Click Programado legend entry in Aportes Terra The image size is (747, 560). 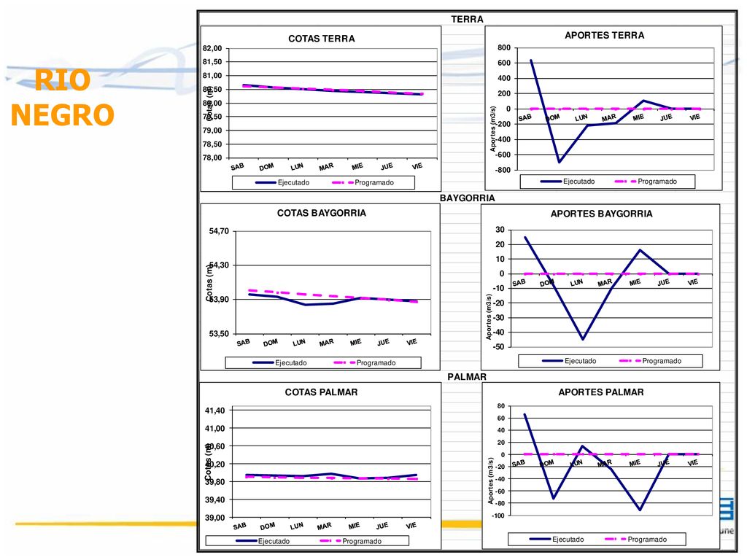point(646,182)
